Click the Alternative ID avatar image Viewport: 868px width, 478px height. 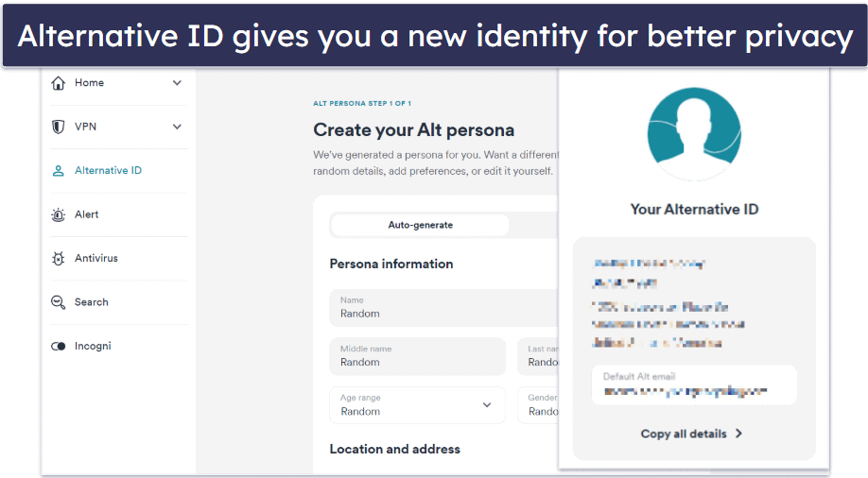(694, 134)
